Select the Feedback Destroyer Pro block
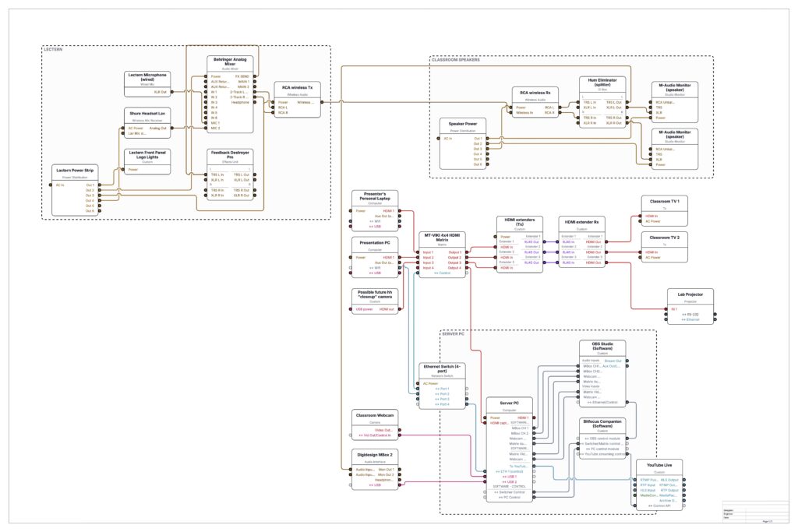Screen dimensions: 798x532 [230, 174]
